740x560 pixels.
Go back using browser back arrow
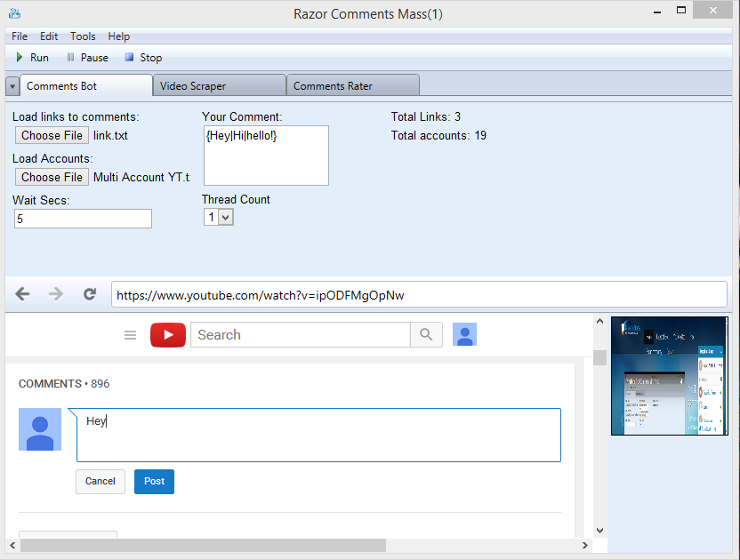pyautogui.click(x=23, y=294)
